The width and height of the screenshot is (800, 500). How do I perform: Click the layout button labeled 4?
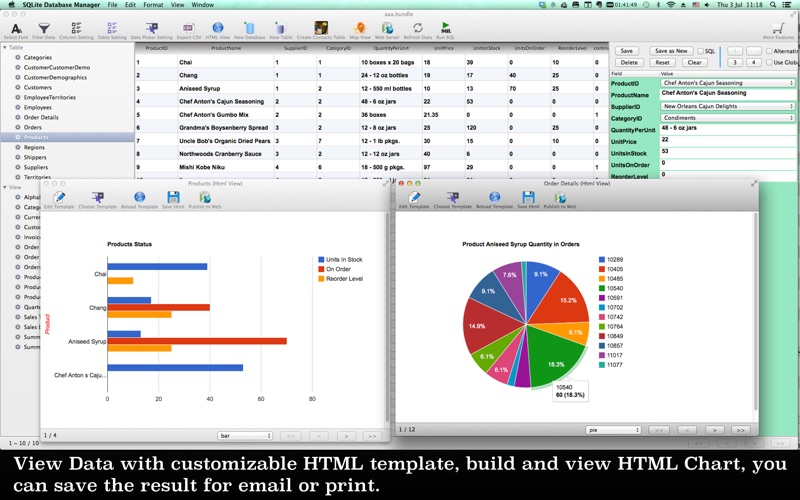click(754, 62)
